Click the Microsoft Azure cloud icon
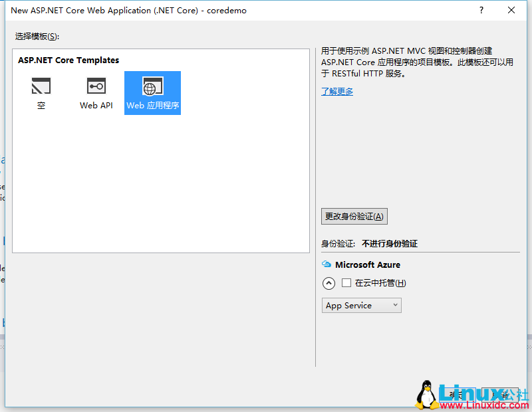532x412 pixels. click(327, 264)
